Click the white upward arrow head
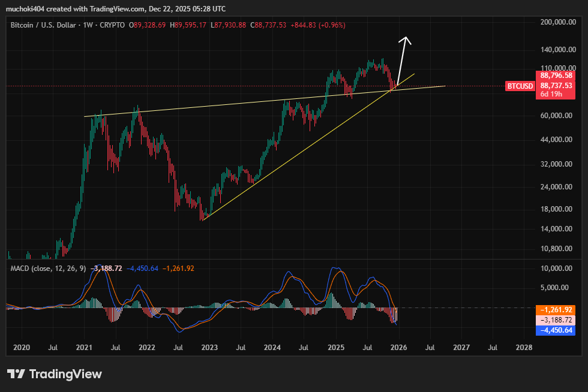 click(406, 41)
